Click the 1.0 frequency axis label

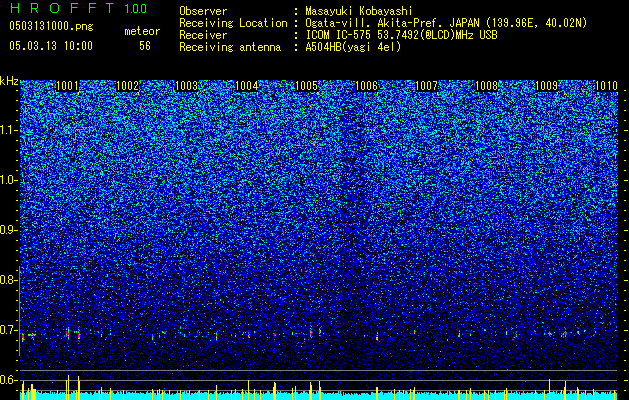(9, 181)
